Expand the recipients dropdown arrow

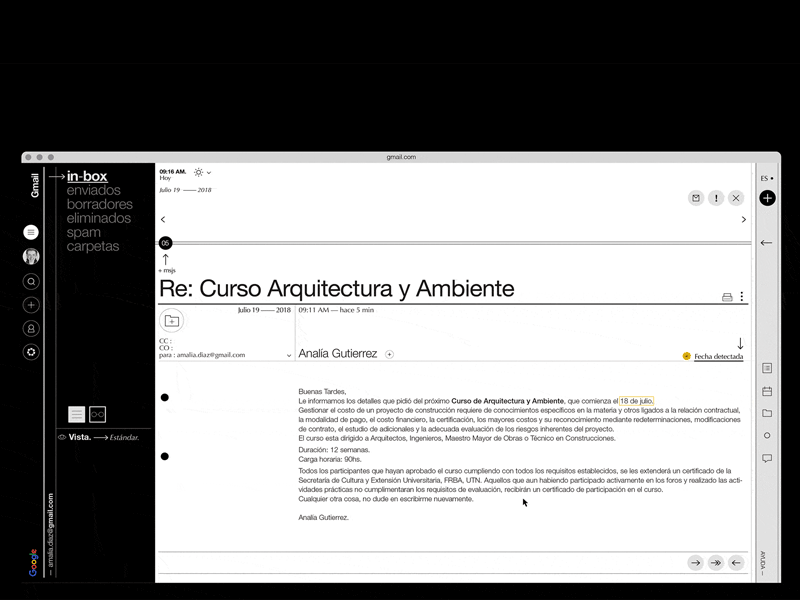(x=289, y=355)
